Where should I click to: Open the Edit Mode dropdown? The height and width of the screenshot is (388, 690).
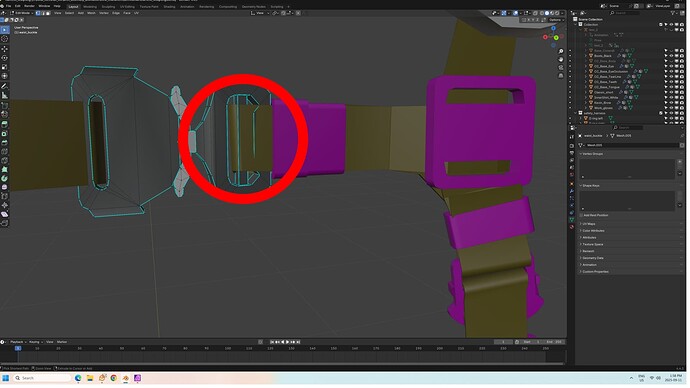[21, 13]
